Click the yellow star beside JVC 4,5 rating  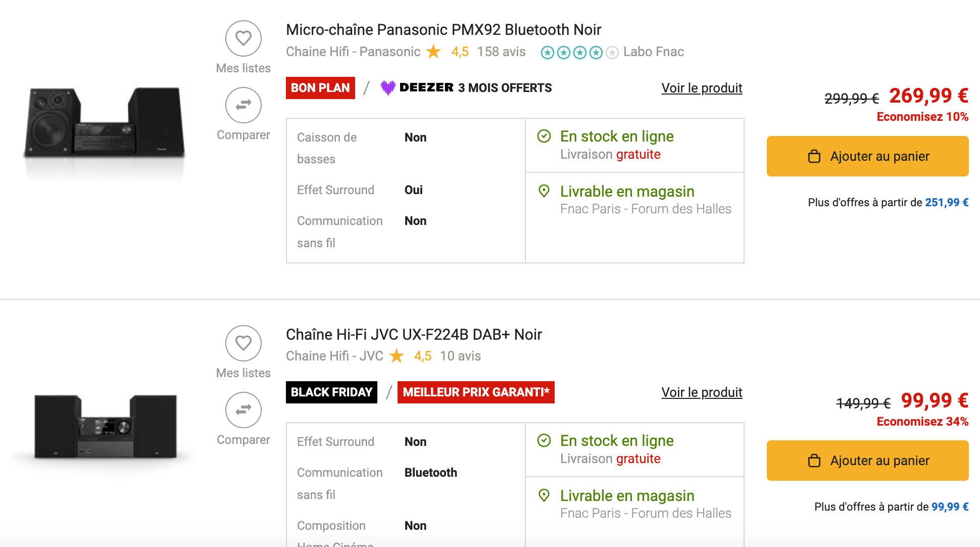(398, 356)
